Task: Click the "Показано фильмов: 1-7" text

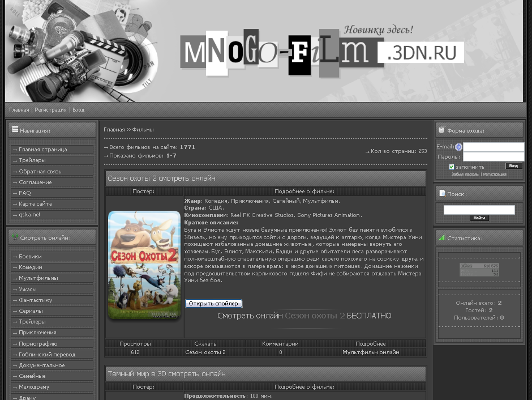Action: (x=143, y=156)
